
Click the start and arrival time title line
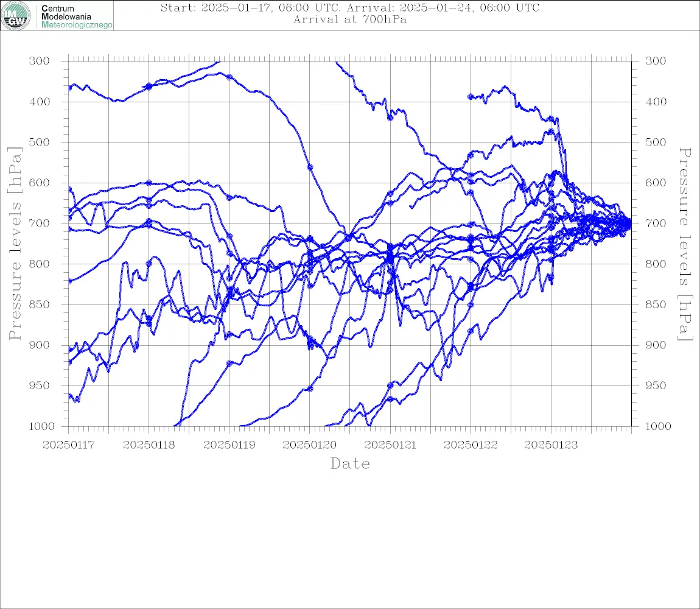pyautogui.click(x=350, y=7)
